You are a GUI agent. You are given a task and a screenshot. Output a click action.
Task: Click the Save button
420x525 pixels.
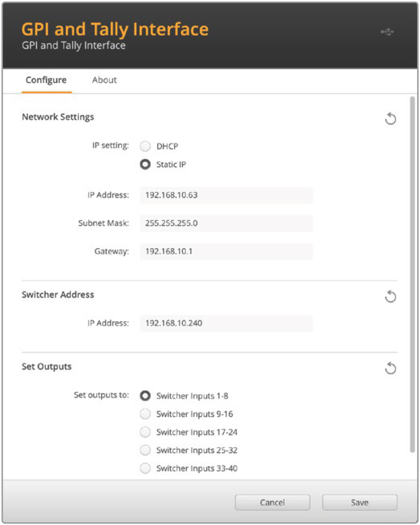point(360,503)
